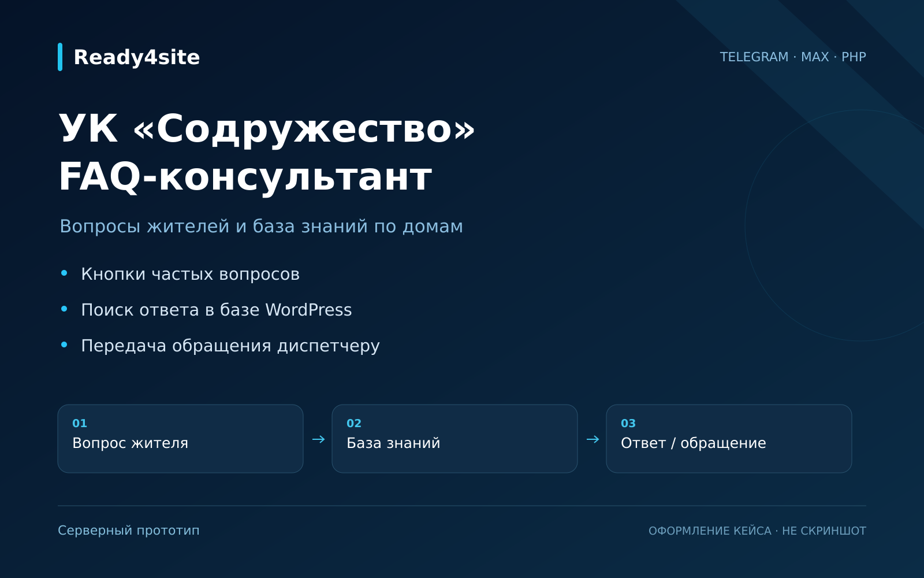Click the bullet Поиск ответа в базе WordPress
The image size is (924, 578).
pyautogui.click(x=216, y=310)
